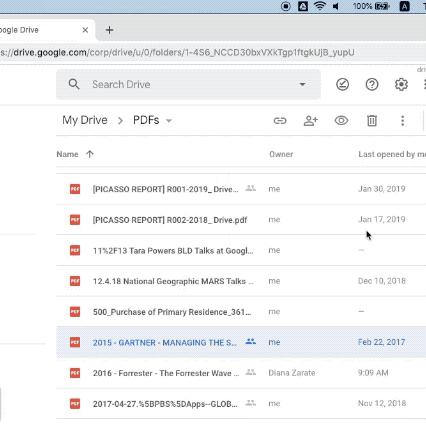Select 12.4.18 National Geographic MARS Talks file
426x426 pixels.
pos(241,281)
